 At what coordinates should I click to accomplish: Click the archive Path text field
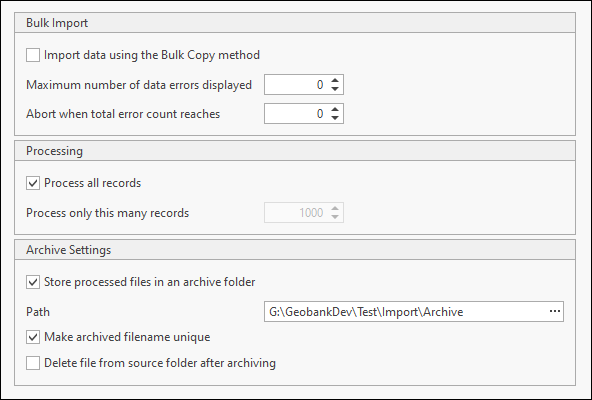(x=405, y=312)
